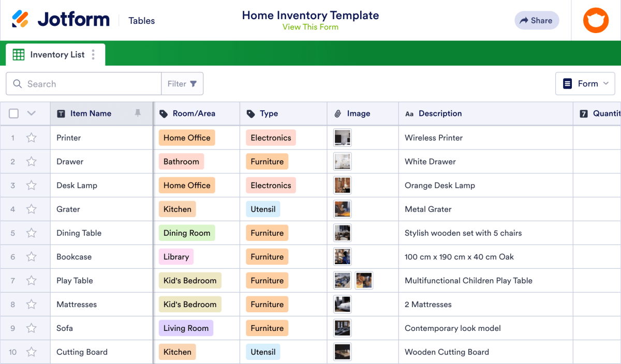Click the pin icon on Item Name column
The height and width of the screenshot is (364, 621).
tap(138, 113)
